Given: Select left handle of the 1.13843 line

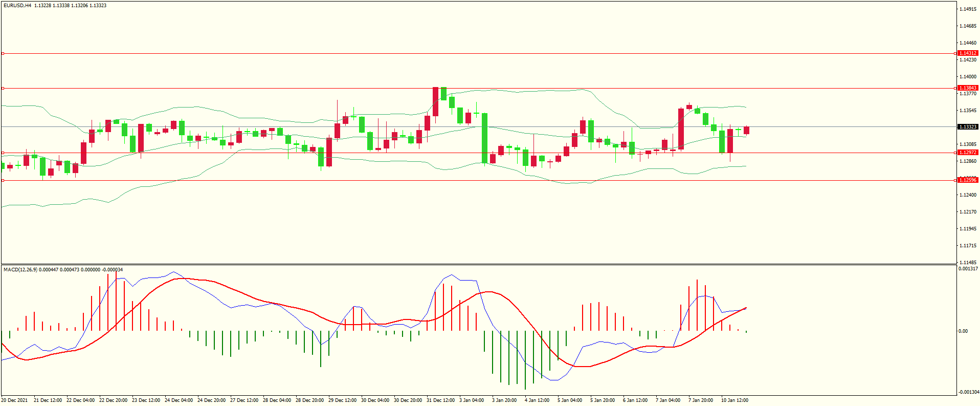Looking at the screenshot, I should [3, 88].
